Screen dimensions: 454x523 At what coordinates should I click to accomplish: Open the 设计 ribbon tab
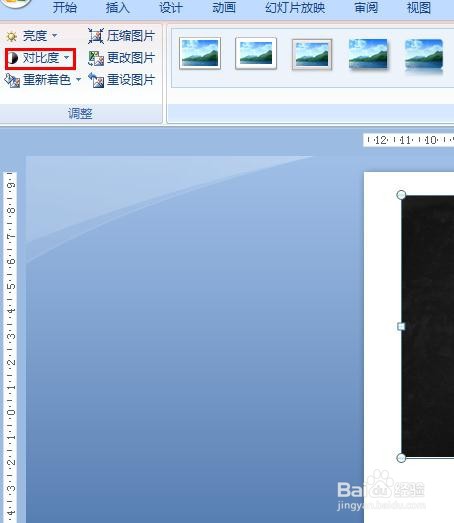[171, 7]
